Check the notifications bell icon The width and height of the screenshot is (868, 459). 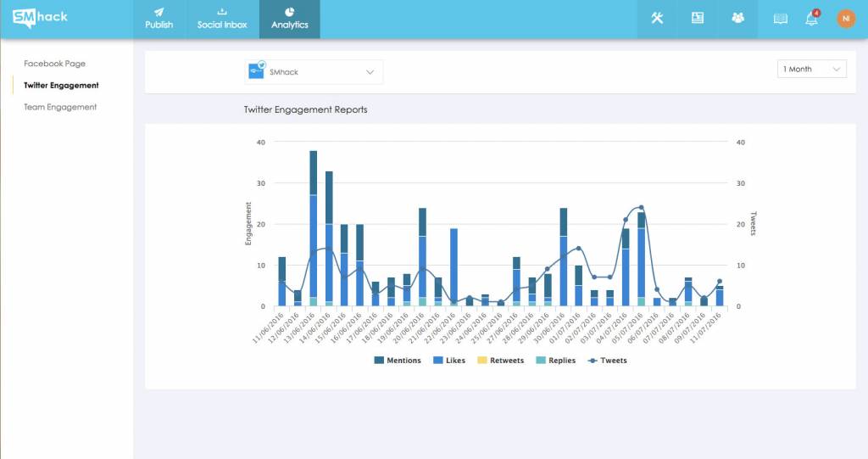click(811, 19)
